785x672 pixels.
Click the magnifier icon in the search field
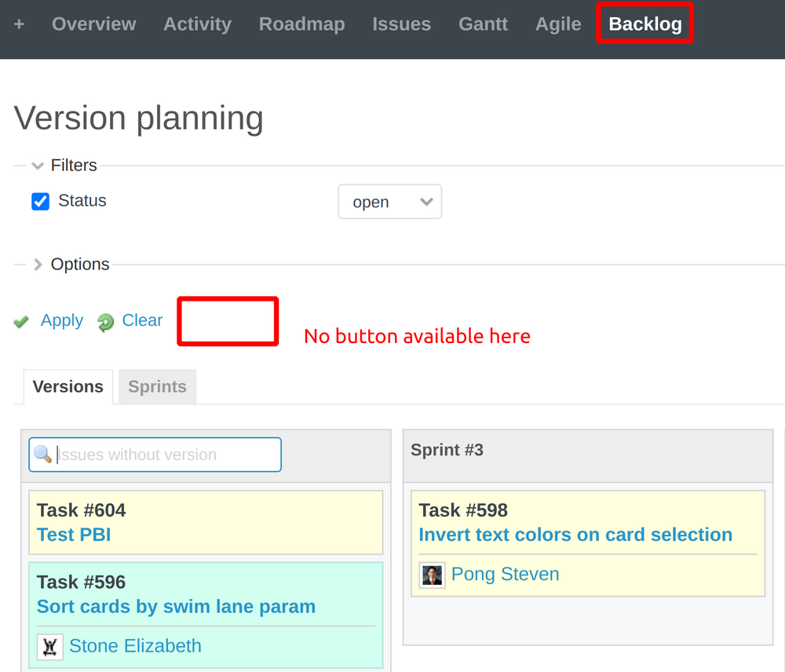click(x=43, y=455)
